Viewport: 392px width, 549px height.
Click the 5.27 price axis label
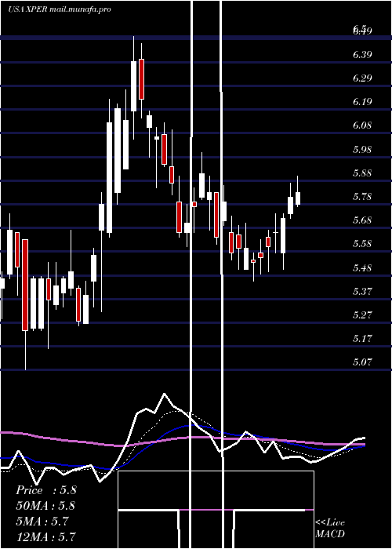pyautogui.click(x=362, y=314)
